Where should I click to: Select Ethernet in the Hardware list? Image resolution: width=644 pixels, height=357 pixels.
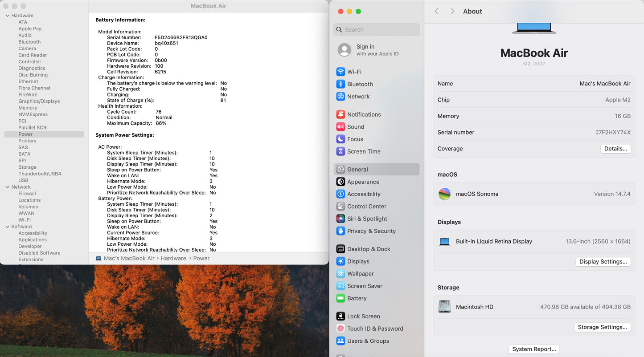(28, 81)
